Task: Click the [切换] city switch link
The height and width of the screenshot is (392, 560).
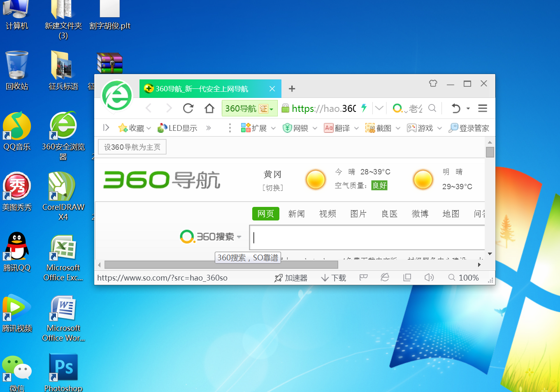Action: click(x=273, y=188)
